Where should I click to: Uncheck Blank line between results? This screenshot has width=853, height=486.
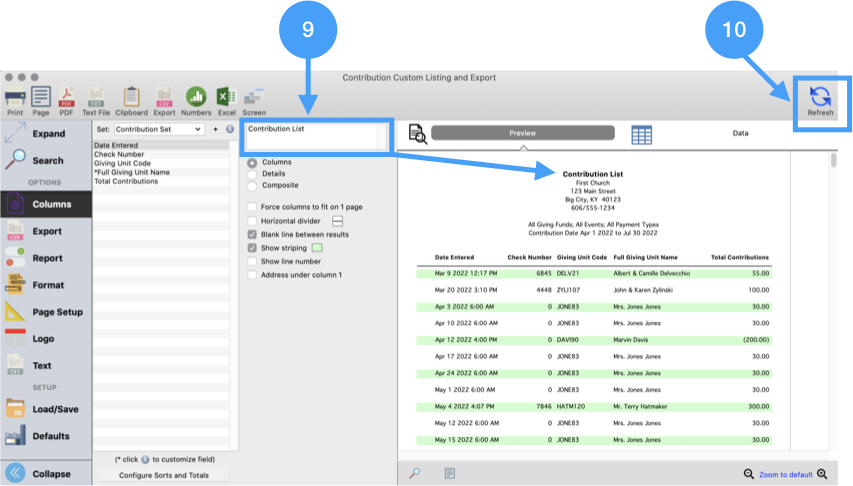click(x=252, y=234)
